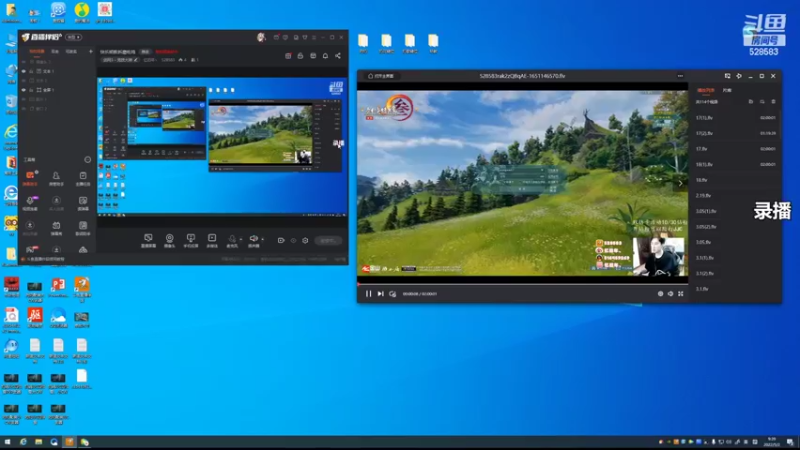
Task: Edit the room title pill with pencil icon
Action: (x=120, y=60)
